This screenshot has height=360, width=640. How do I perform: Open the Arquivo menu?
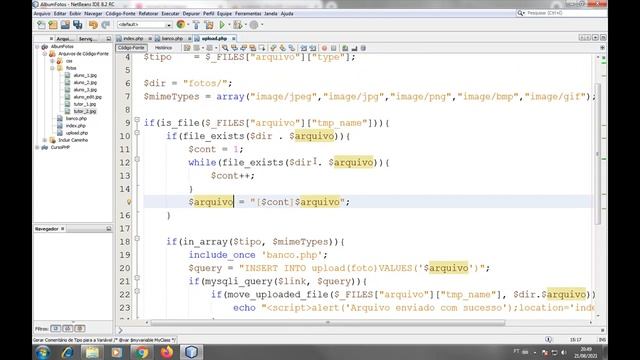click(x=42, y=13)
